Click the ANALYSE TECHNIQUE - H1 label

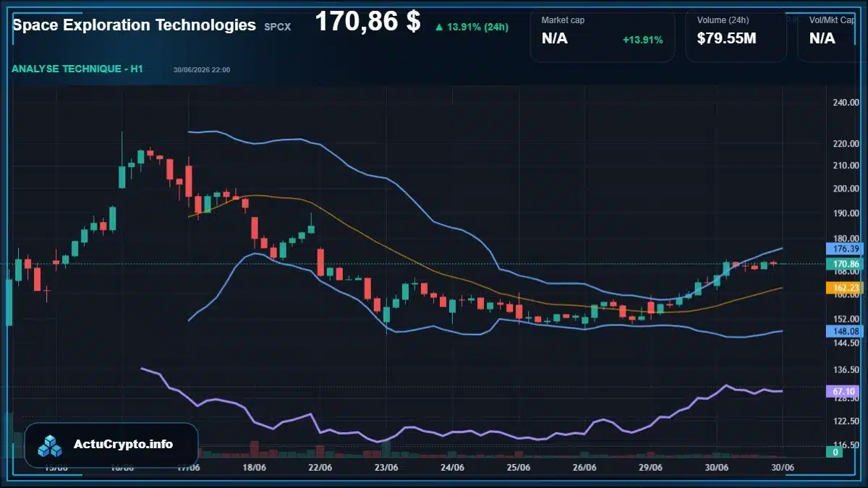point(77,69)
